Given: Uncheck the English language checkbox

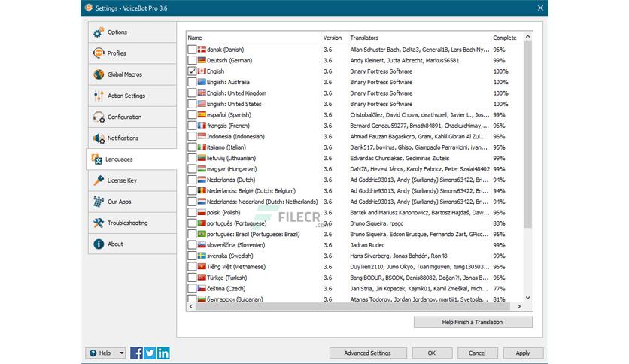Looking at the screenshot, I should (x=192, y=71).
